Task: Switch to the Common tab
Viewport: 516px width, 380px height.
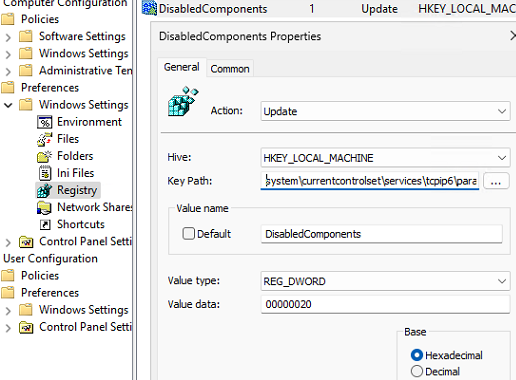Action: coord(230,69)
